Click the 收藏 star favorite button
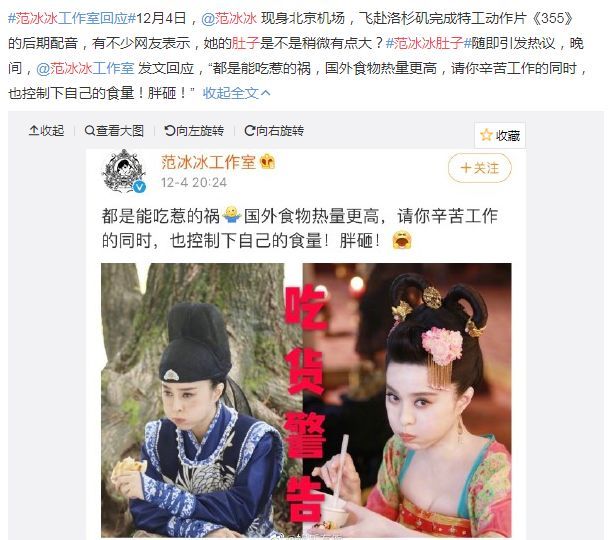The image size is (608, 540). point(500,135)
